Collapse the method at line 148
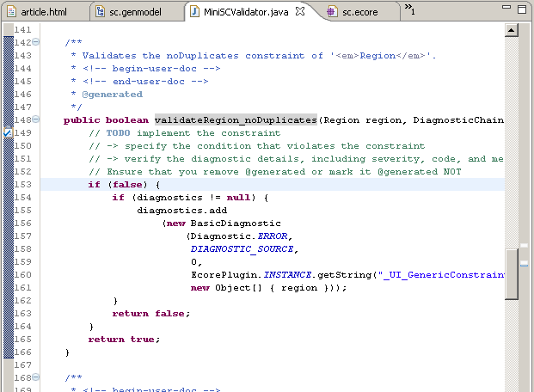The width and height of the screenshot is (534, 392). coord(35,119)
